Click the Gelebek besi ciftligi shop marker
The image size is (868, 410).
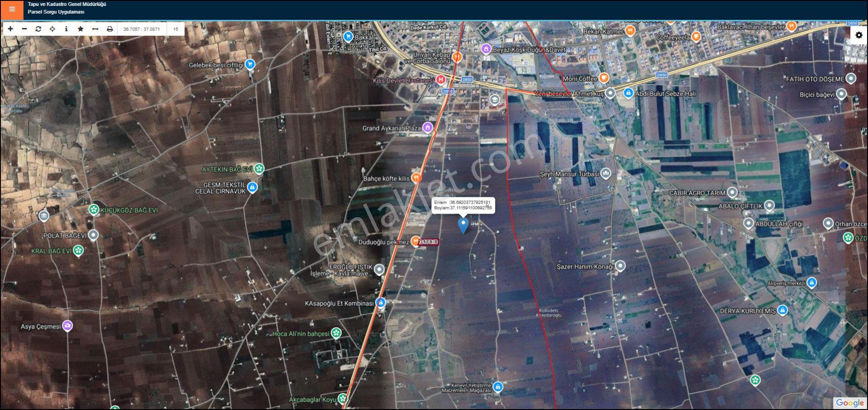250,65
